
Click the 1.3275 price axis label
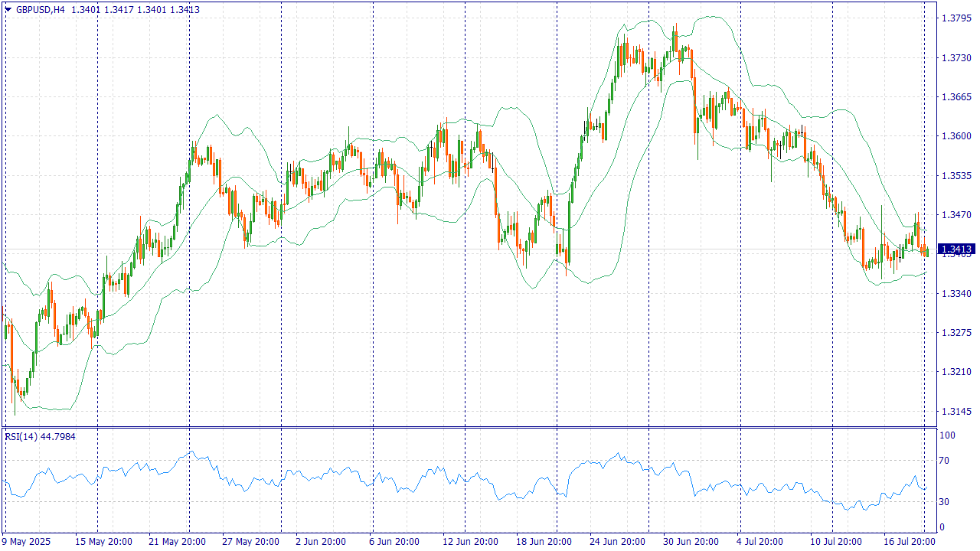point(956,333)
